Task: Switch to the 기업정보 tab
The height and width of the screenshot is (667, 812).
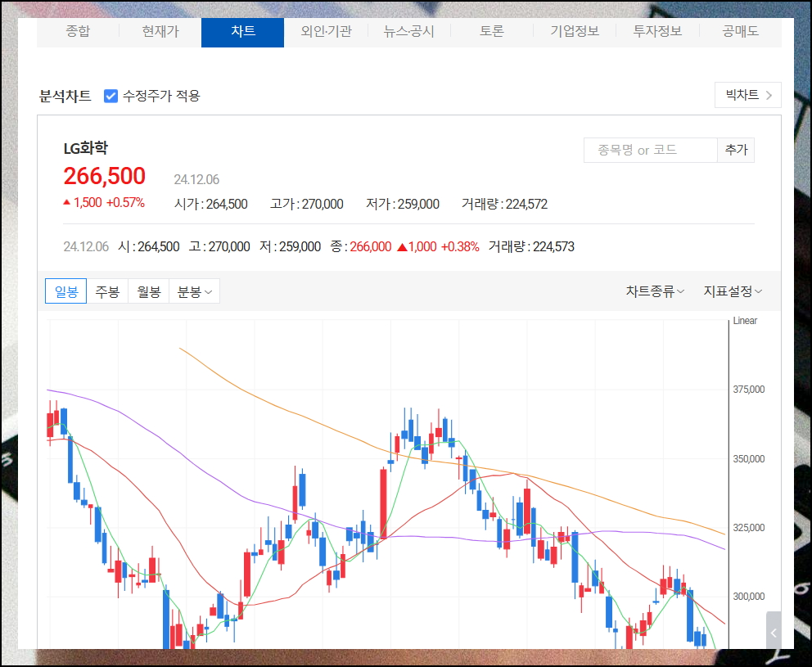Action: click(575, 32)
